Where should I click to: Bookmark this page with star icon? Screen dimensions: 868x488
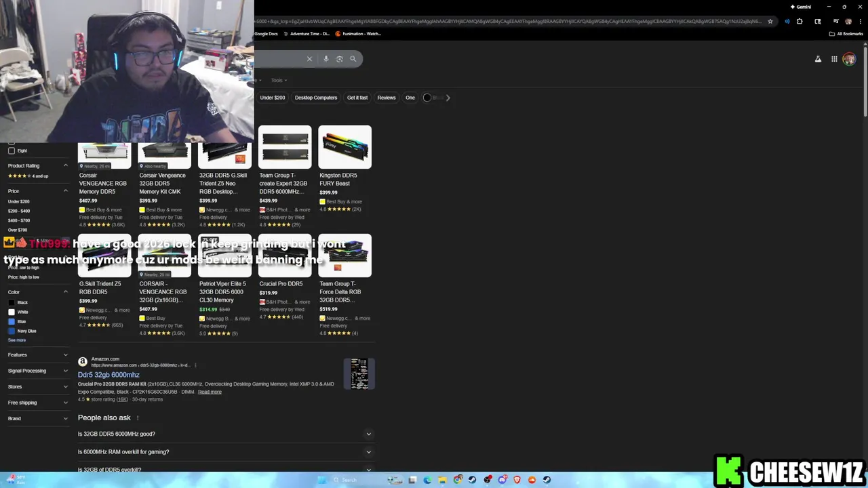pos(770,22)
